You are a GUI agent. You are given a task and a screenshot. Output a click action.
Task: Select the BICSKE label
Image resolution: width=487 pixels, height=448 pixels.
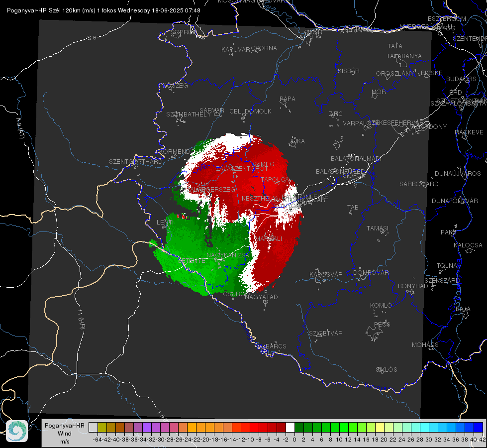[432, 73]
